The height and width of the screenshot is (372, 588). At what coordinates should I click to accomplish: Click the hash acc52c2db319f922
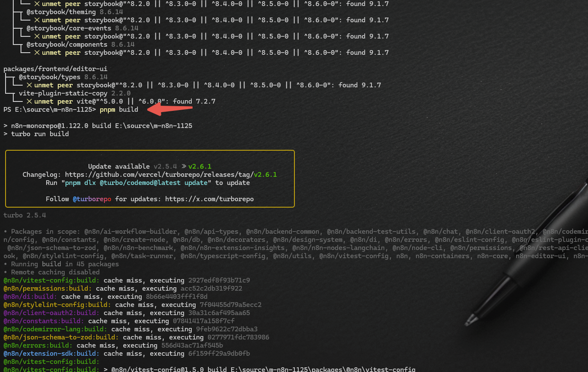[211, 289]
